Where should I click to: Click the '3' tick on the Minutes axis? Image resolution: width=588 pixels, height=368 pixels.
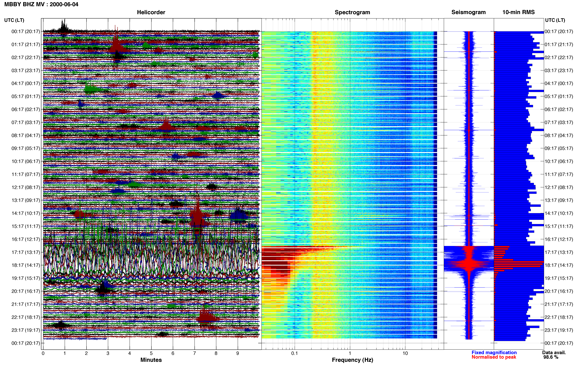pos(108,353)
